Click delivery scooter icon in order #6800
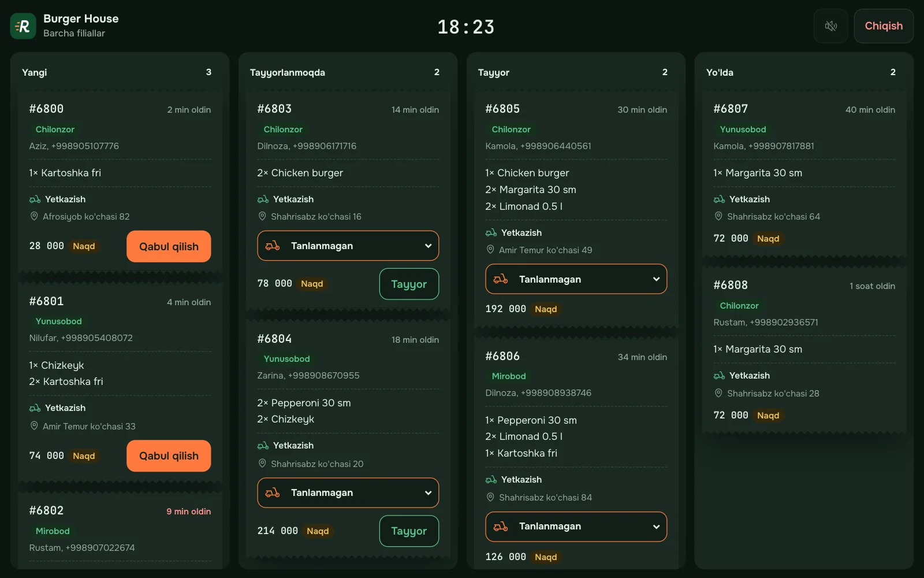Image resolution: width=924 pixels, height=578 pixels. 35,199
